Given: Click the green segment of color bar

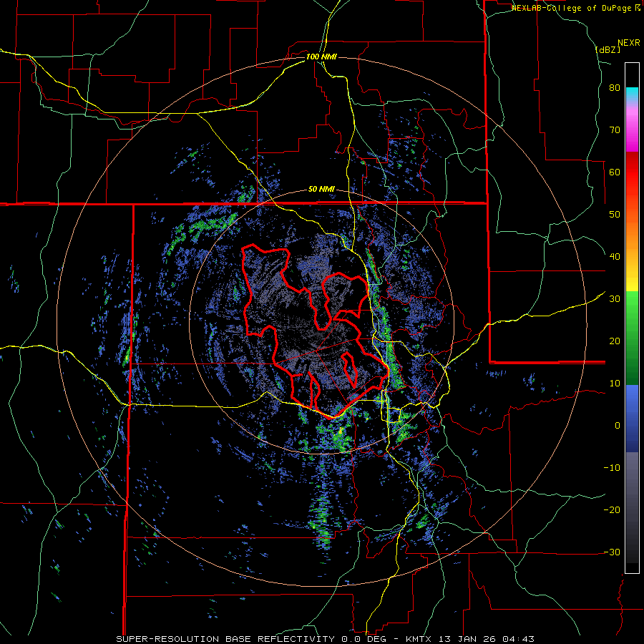Looking at the screenshot, I should pos(632,338).
